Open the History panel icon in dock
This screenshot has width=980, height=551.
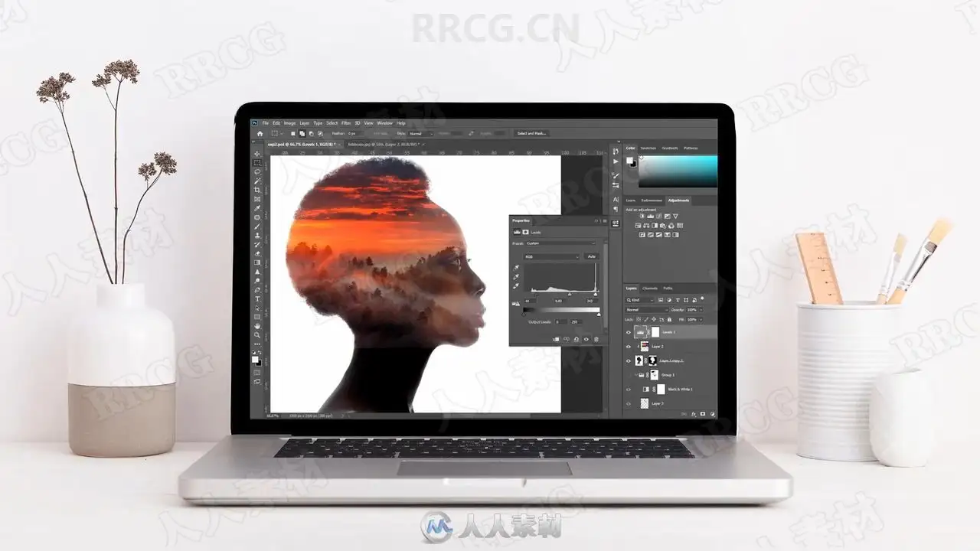coord(616,152)
